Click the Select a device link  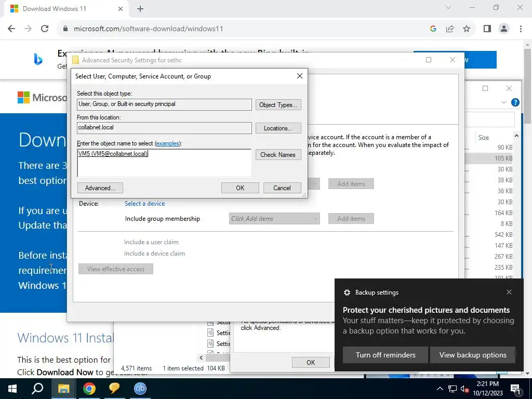tap(145, 204)
